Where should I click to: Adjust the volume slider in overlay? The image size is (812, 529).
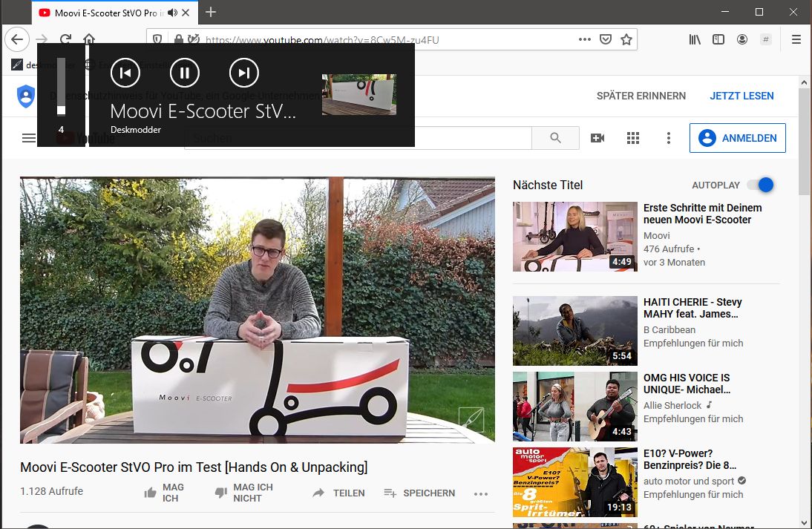tap(61, 88)
